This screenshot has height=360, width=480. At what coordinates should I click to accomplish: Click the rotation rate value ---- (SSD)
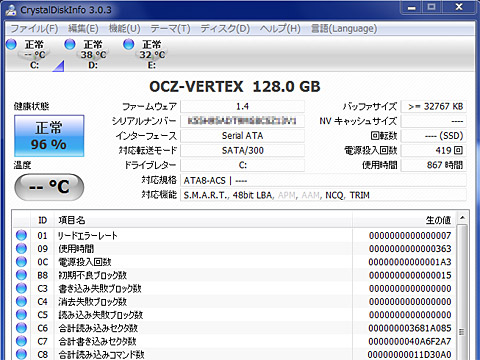(433, 136)
